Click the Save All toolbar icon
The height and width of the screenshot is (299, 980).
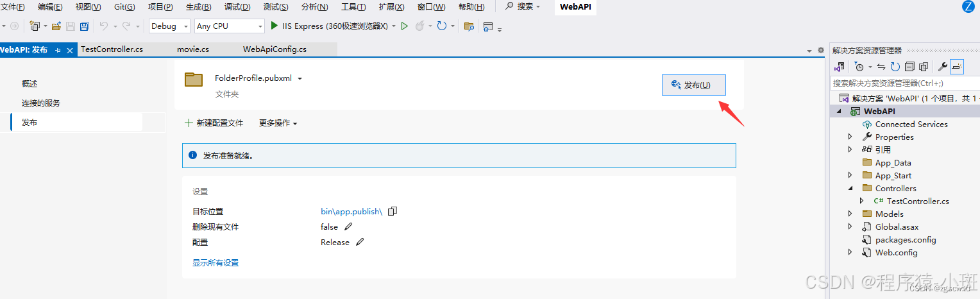84,26
